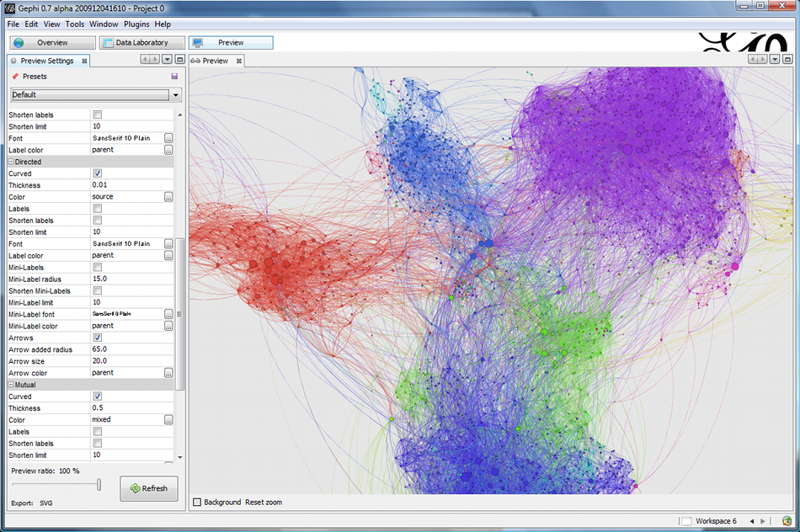Toggle the Background checkbox below the preview
This screenshot has height=532, width=800.
point(197,502)
